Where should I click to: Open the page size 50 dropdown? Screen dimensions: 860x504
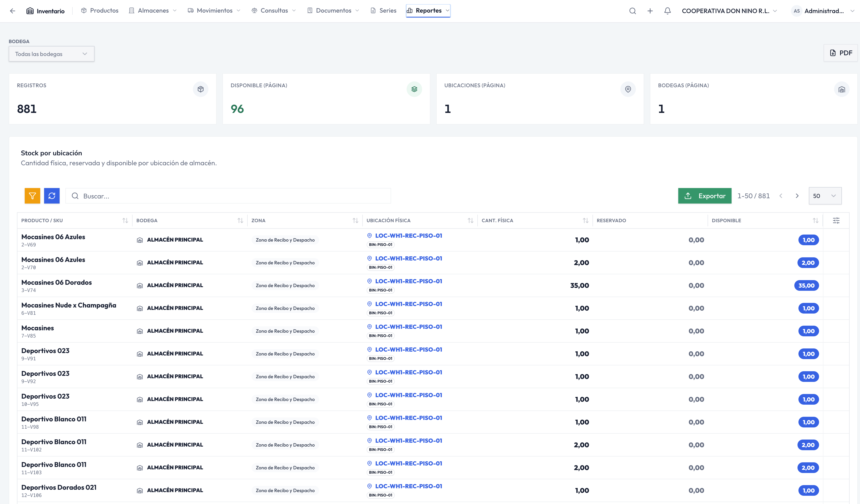[825, 196]
